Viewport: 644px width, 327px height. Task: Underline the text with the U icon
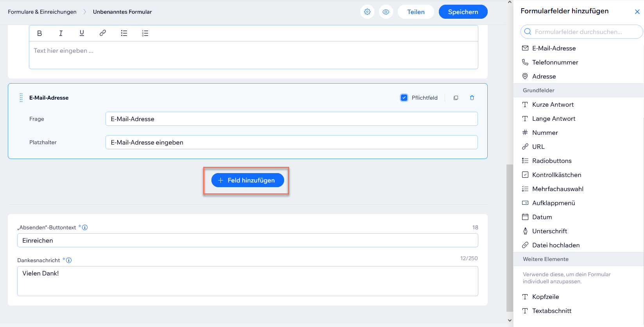click(82, 33)
